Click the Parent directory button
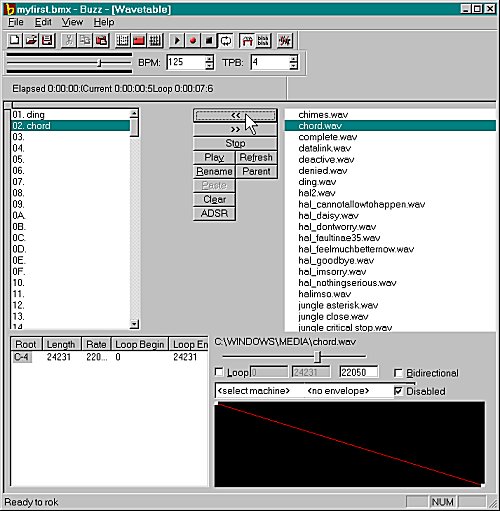 (x=256, y=171)
